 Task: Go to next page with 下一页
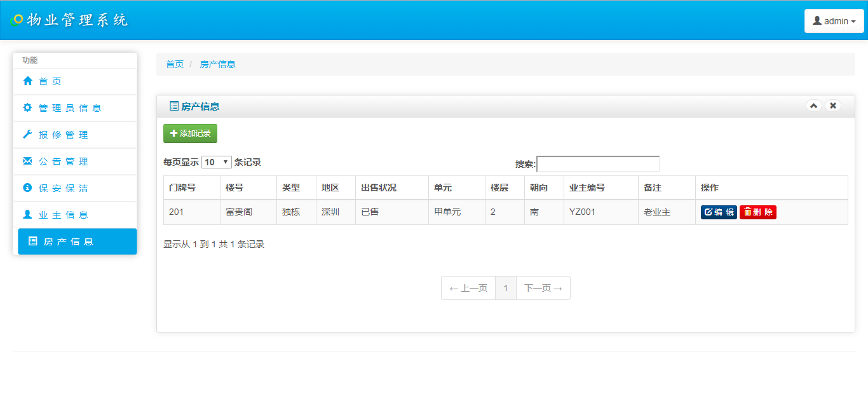click(543, 288)
